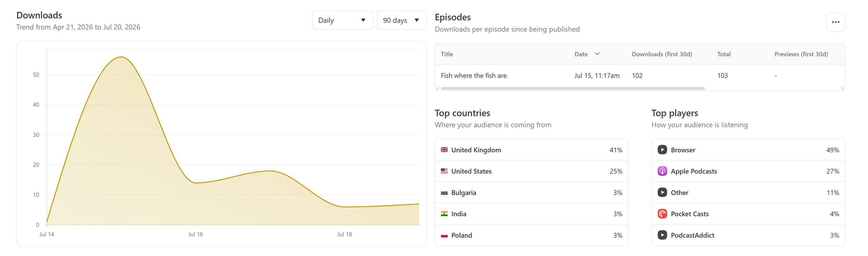Click the Bulgaria flag icon
The image size is (868, 256).
[x=444, y=193]
